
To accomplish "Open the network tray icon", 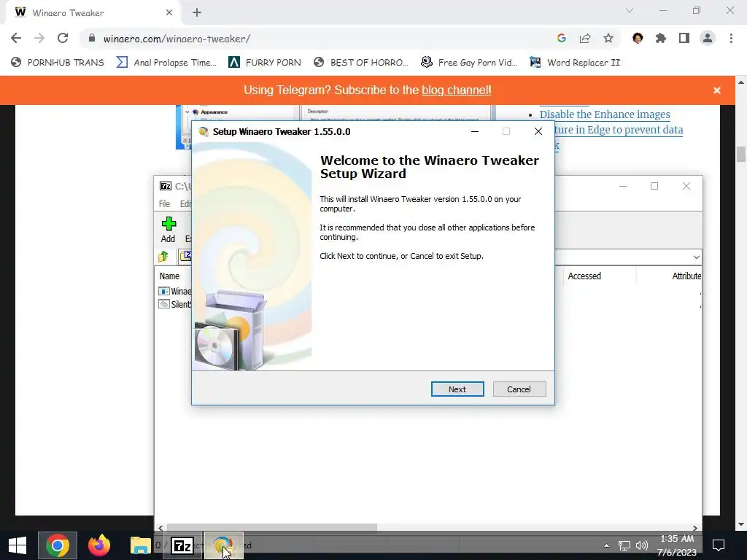I will click(624, 545).
